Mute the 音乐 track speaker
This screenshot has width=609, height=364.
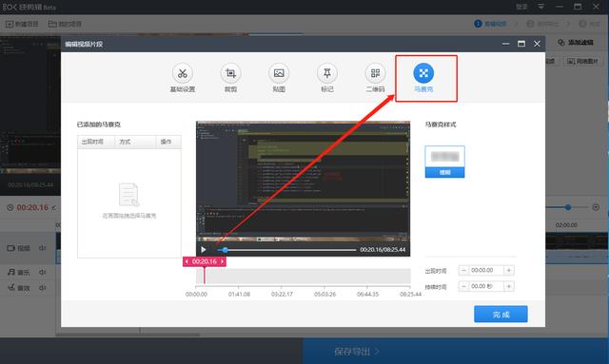click(42, 272)
